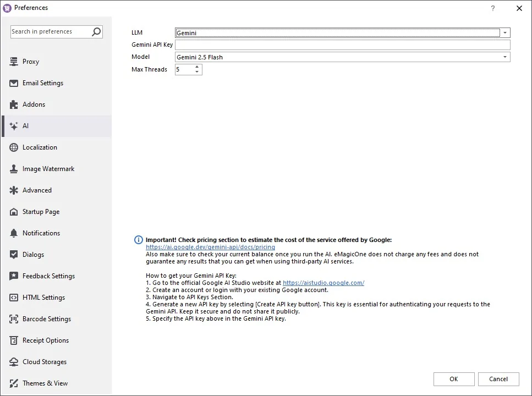Viewport: 532px width, 396px height.
Task: Click the Barcode Settings icon
Action: tap(14, 319)
